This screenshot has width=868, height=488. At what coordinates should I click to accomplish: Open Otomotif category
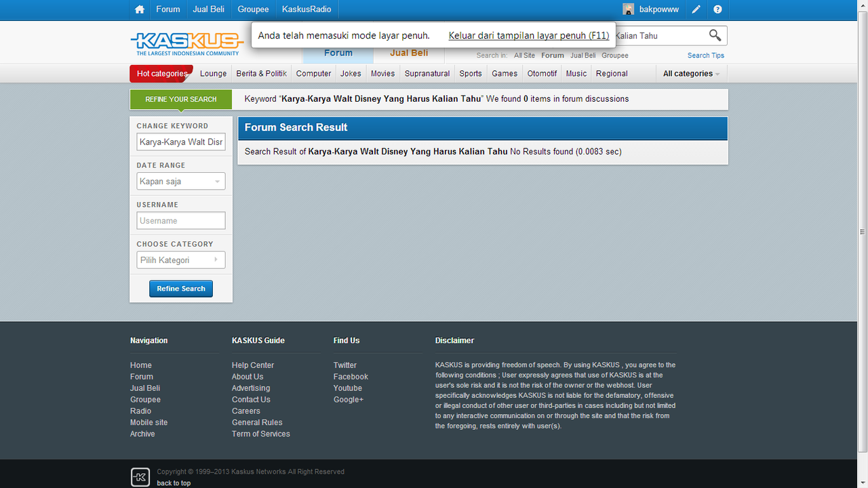coord(542,74)
